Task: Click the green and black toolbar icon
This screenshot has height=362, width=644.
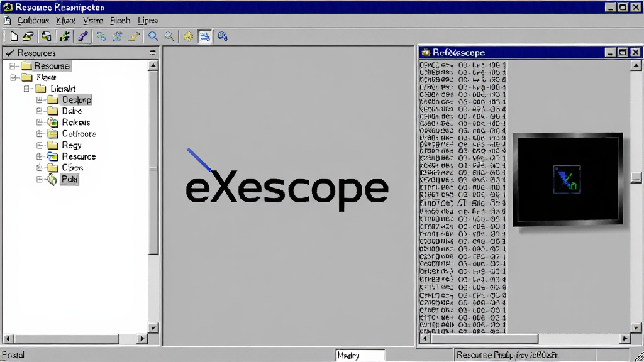Action: 65,36
